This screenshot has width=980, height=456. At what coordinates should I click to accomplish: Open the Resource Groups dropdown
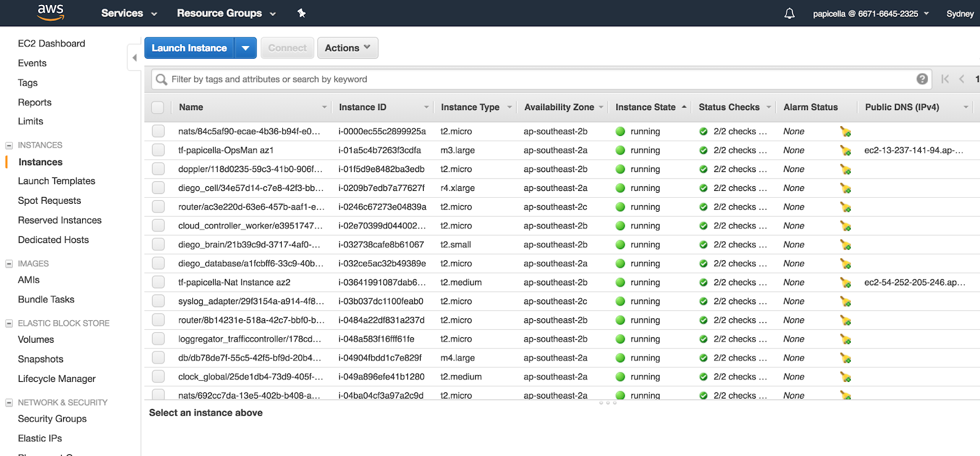[x=226, y=13]
